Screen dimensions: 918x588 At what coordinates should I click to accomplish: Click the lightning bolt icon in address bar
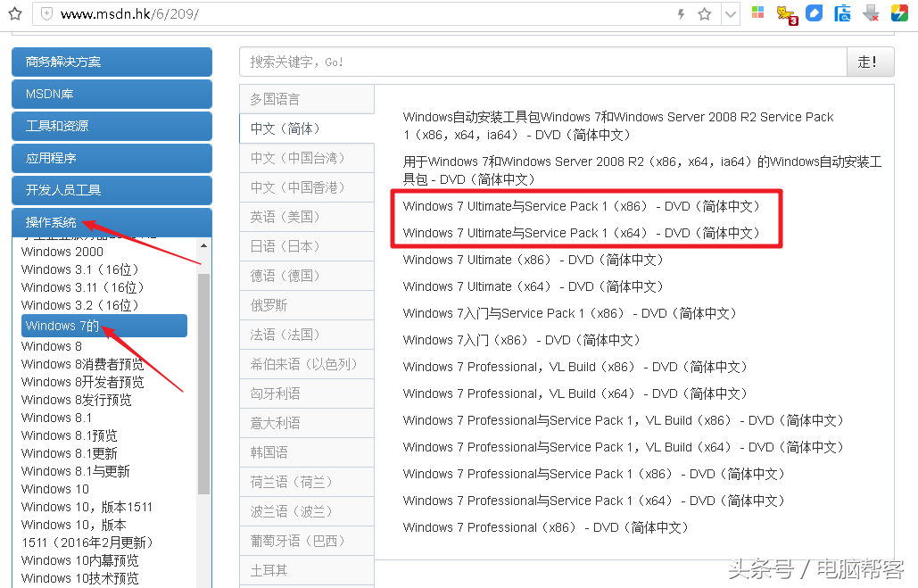point(682,12)
